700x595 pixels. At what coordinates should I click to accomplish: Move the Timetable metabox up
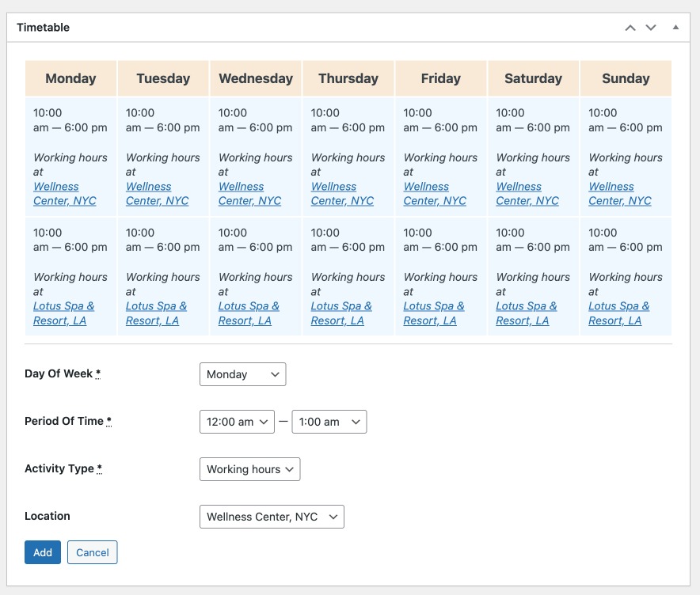[630, 26]
